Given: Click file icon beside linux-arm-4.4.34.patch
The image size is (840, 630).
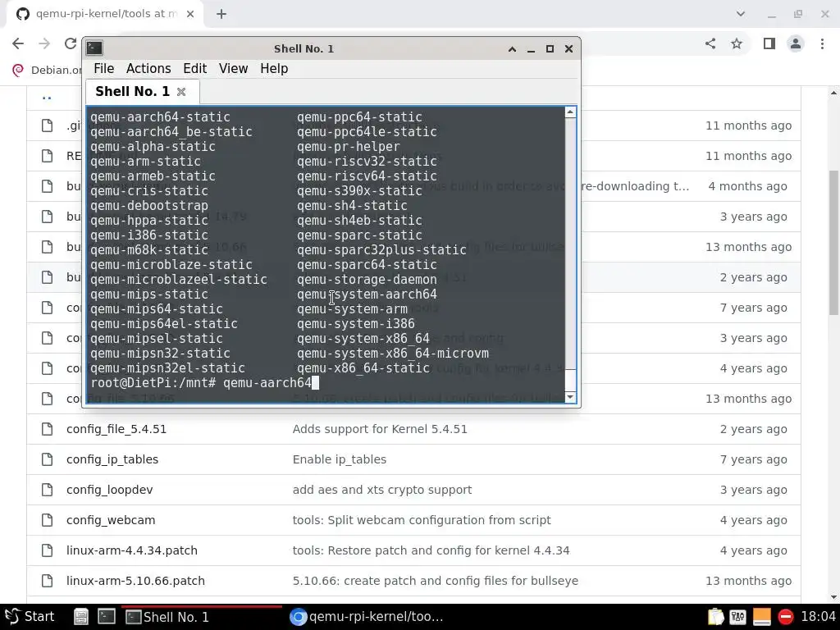Looking at the screenshot, I should 47,550.
